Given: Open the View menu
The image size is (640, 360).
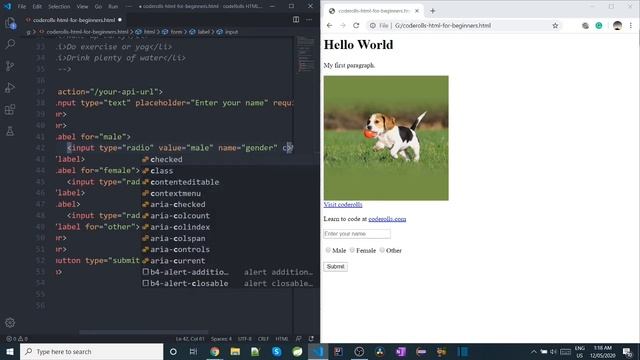Looking at the screenshot, I should tap(82, 7).
